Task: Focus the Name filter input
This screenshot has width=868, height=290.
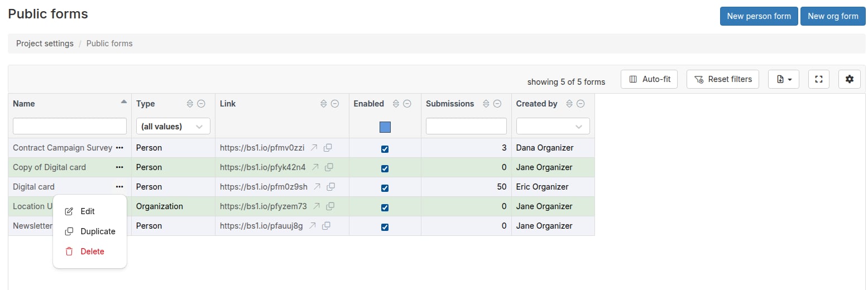Action: click(x=70, y=126)
